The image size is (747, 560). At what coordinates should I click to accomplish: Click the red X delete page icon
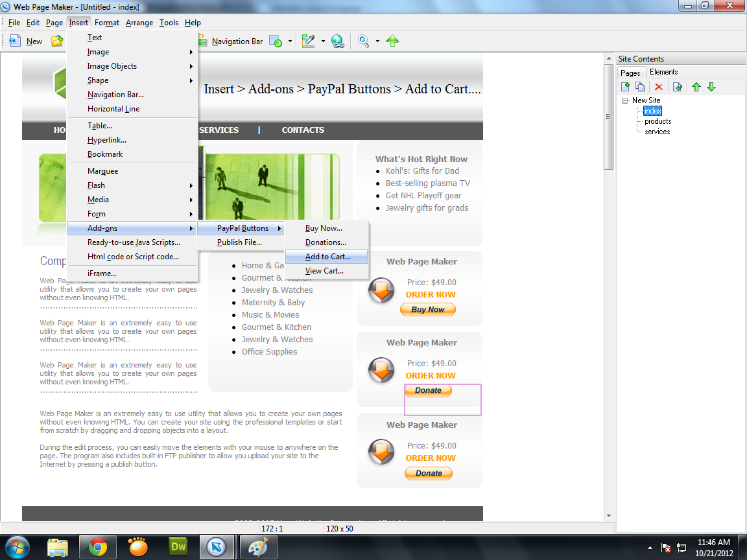pos(659,87)
